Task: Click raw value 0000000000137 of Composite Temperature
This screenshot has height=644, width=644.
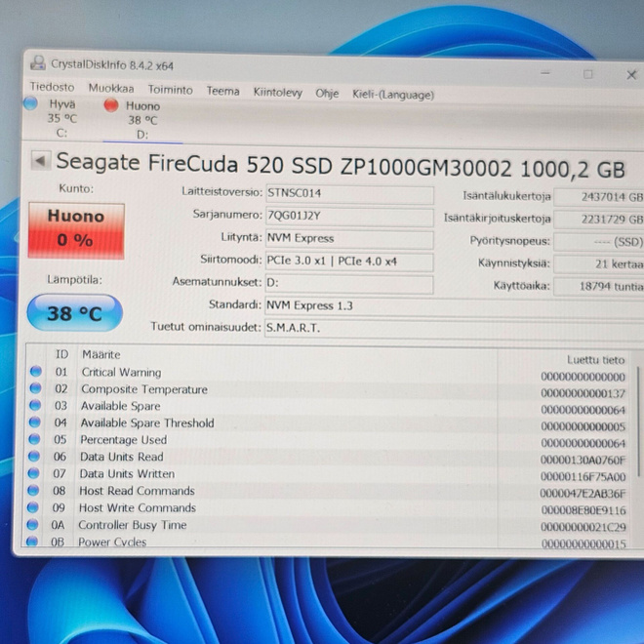Action: tap(583, 393)
